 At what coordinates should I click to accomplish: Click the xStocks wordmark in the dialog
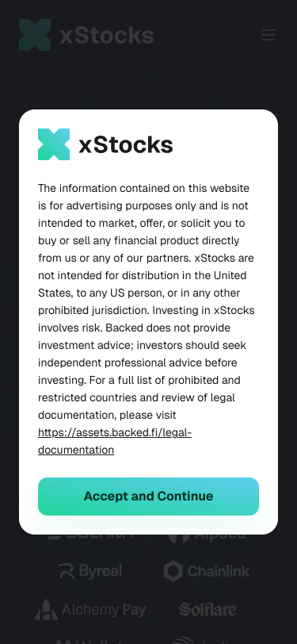coord(125,145)
